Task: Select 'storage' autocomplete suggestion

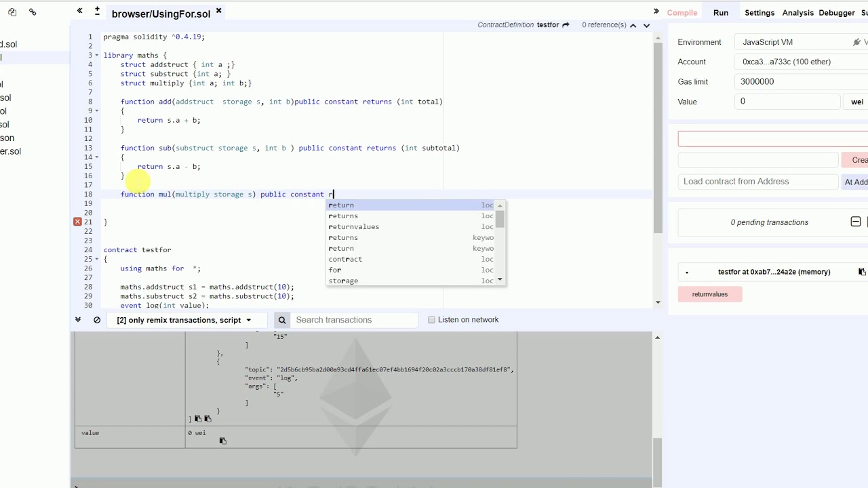Action: (411, 281)
